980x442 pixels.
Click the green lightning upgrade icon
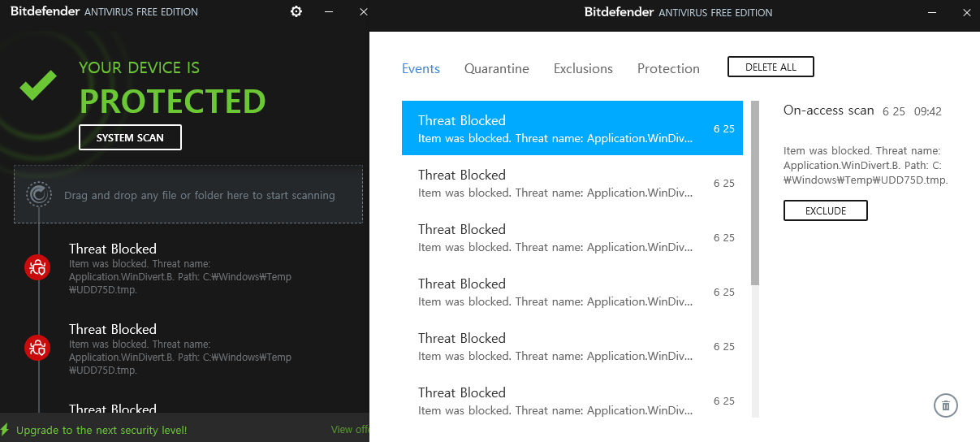pos(5,430)
